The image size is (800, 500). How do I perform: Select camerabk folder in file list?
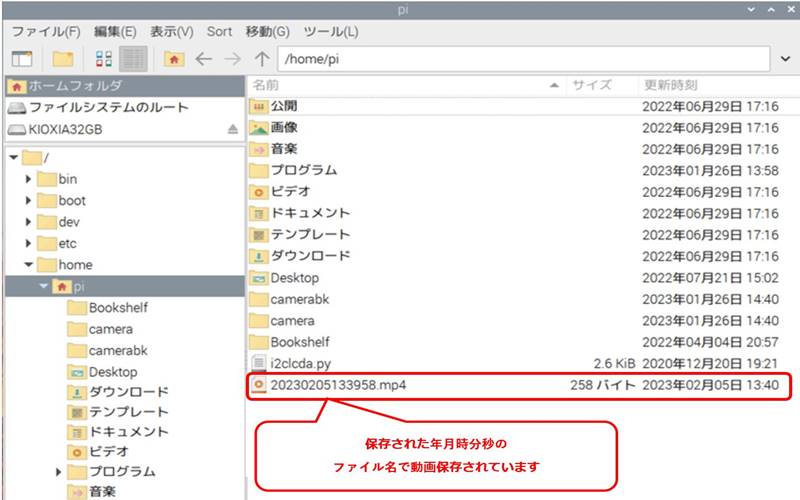[x=290, y=299]
